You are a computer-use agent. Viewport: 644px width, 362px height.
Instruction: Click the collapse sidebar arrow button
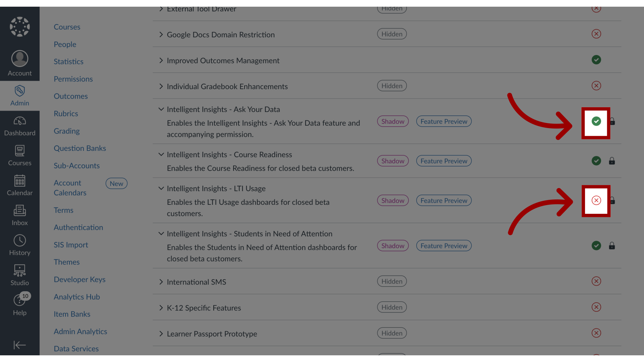[19, 345]
